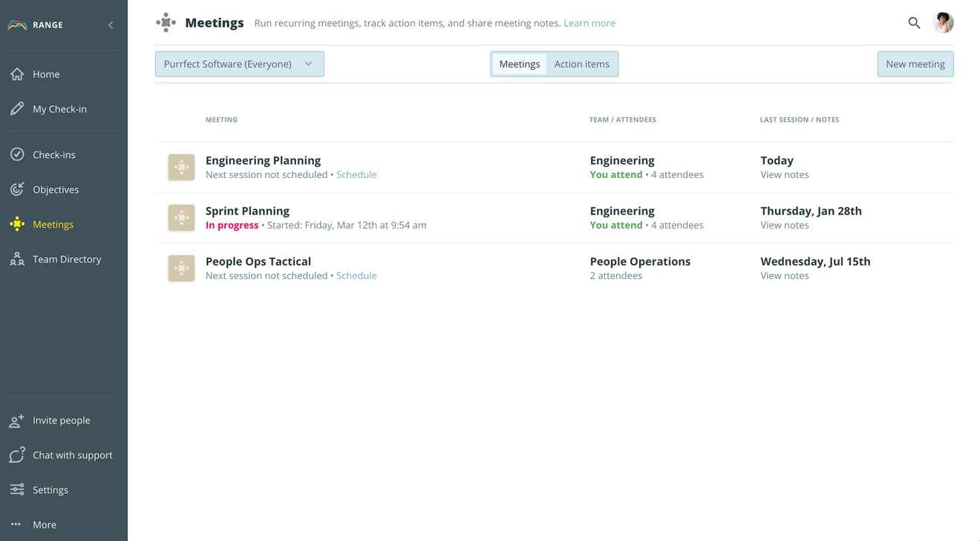Switch to the Meetings tab

tap(519, 64)
